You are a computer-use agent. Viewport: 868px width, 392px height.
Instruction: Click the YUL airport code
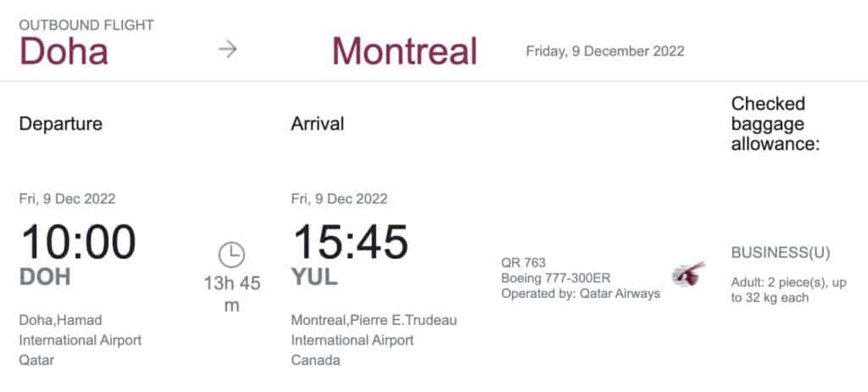point(314,277)
